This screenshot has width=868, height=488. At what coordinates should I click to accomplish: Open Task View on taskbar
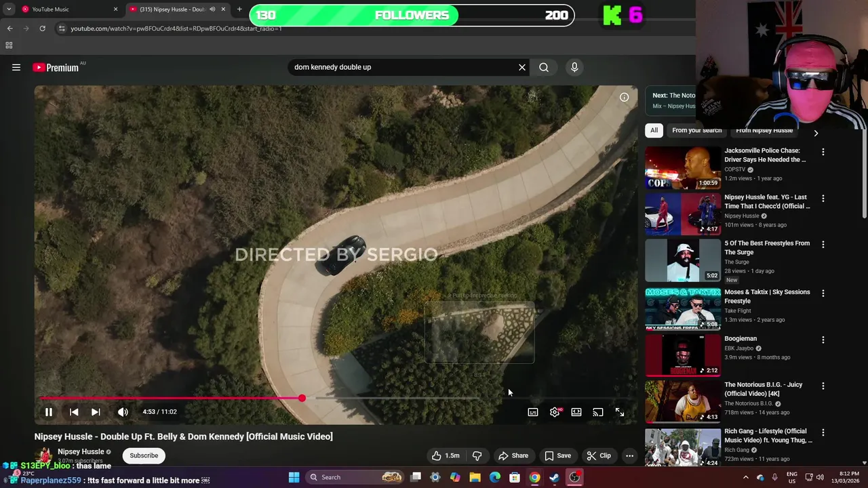[416, 477]
